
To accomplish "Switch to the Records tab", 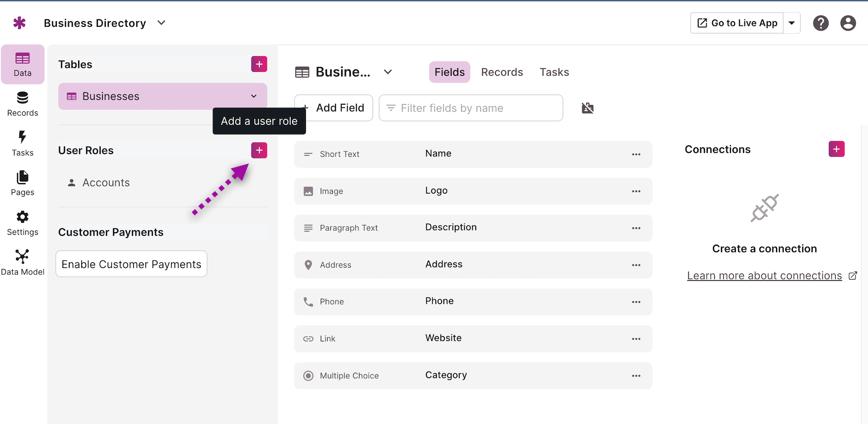I will 502,72.
